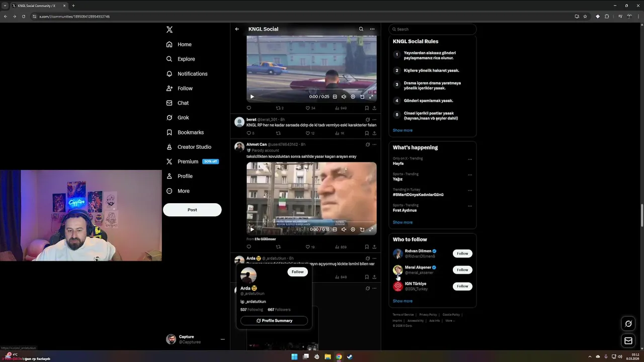Mute the 0:25 video audio
Viewport: 644px width, 362px height.
[x=344, y=97]
